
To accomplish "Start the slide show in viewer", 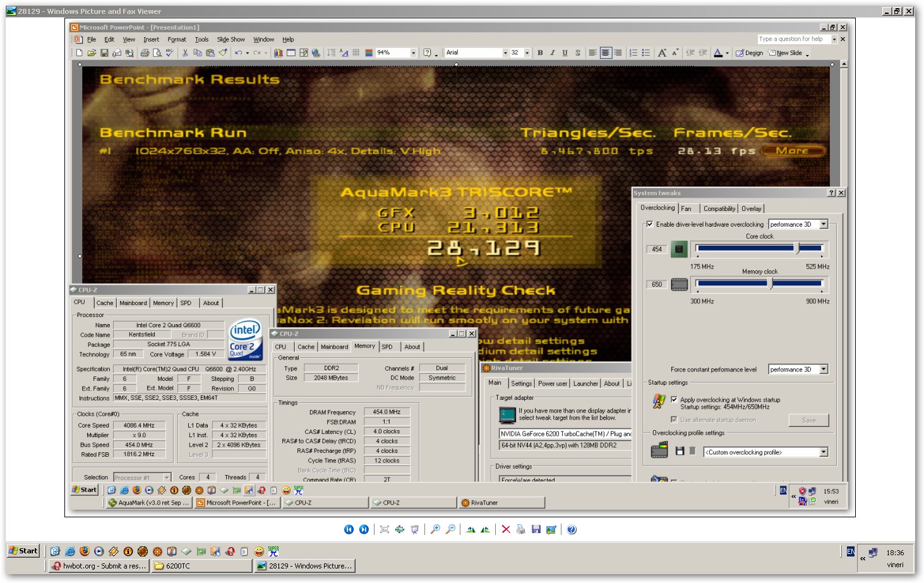I will tap(415, 529).
